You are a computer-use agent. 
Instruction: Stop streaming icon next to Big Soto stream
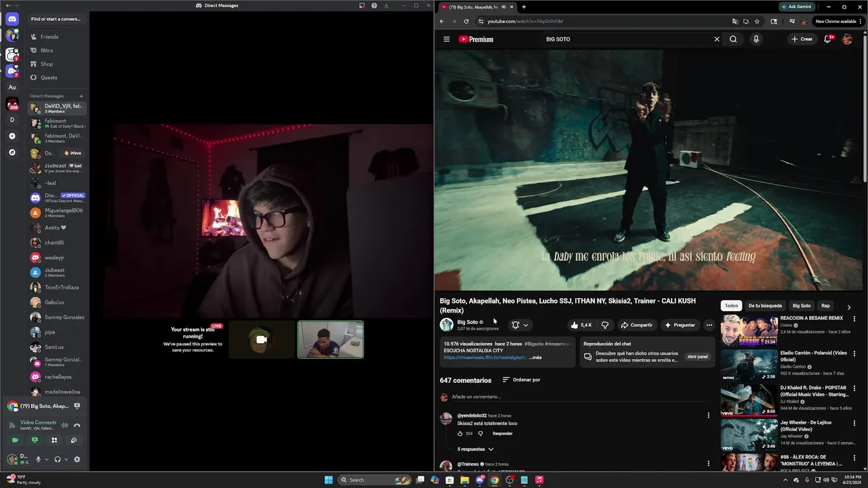tap(77, 406)
